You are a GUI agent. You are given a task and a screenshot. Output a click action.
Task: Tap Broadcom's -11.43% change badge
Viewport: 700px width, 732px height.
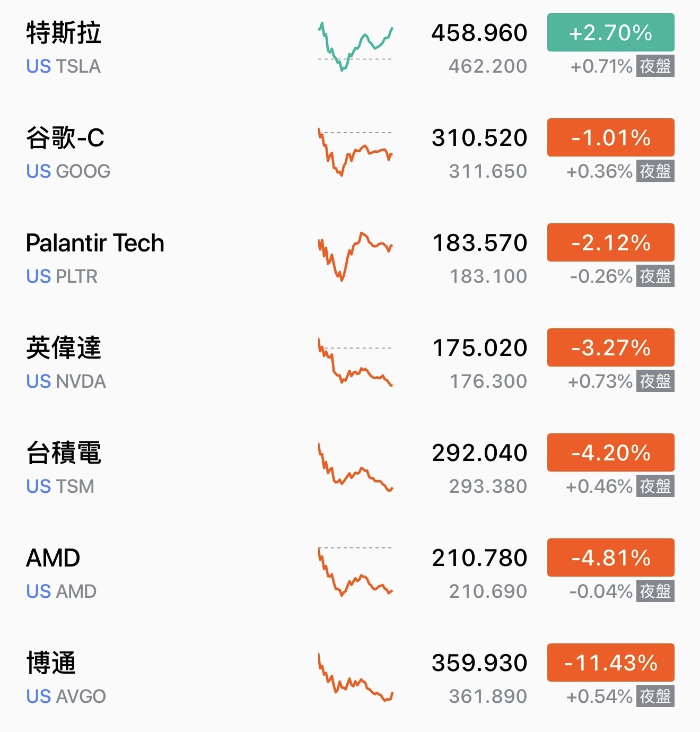[x=610, y=663]
